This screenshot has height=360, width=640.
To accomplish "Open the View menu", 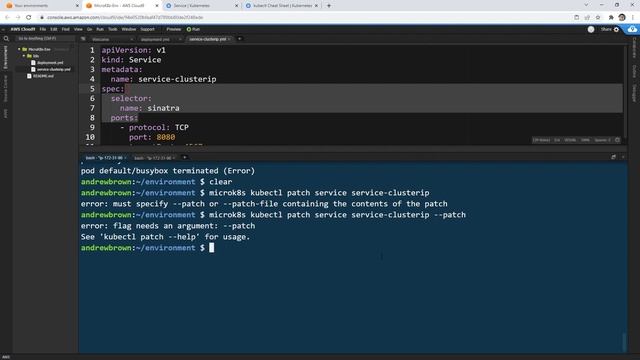I will point(78,29).
